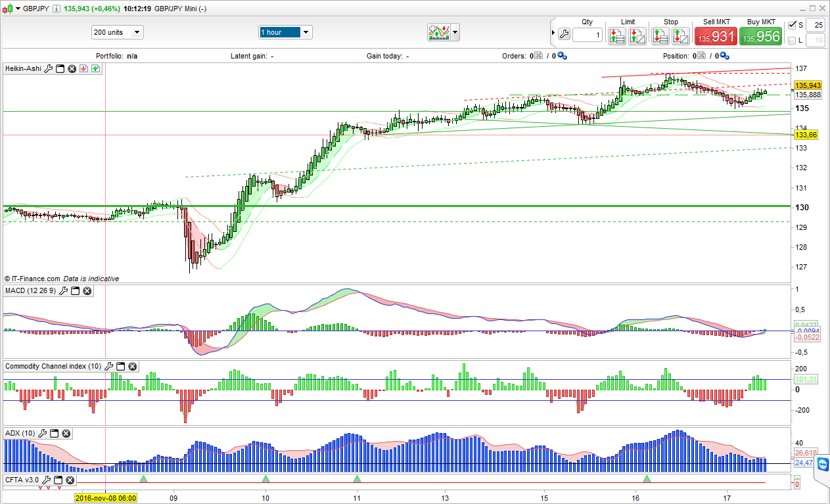830x504 pixels.
Task: Remove the MACD indicator panel
Action: click(x=87, y=290)
